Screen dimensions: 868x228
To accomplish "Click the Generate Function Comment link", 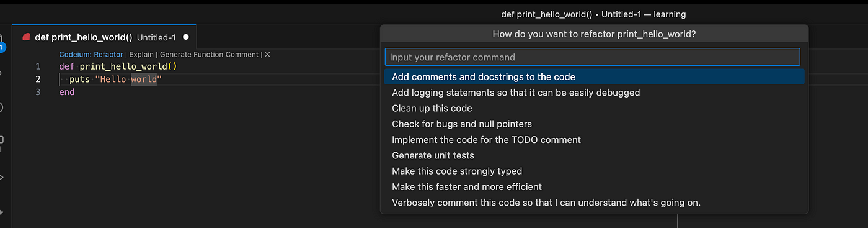I will pyautogui.click(x=210, y=55).
